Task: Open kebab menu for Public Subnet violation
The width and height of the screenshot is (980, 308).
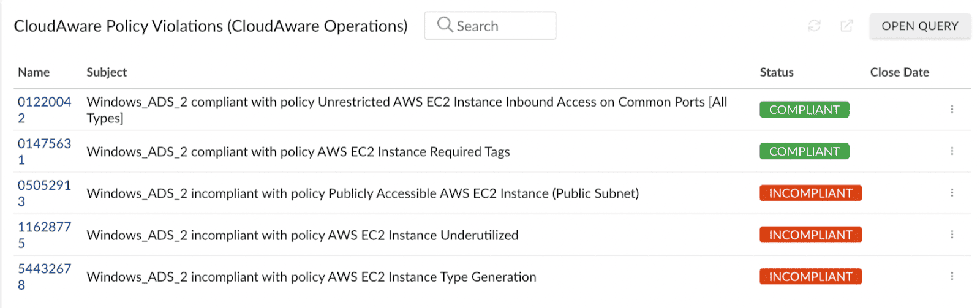Action: pyautogui.click(x=952, y=192)
